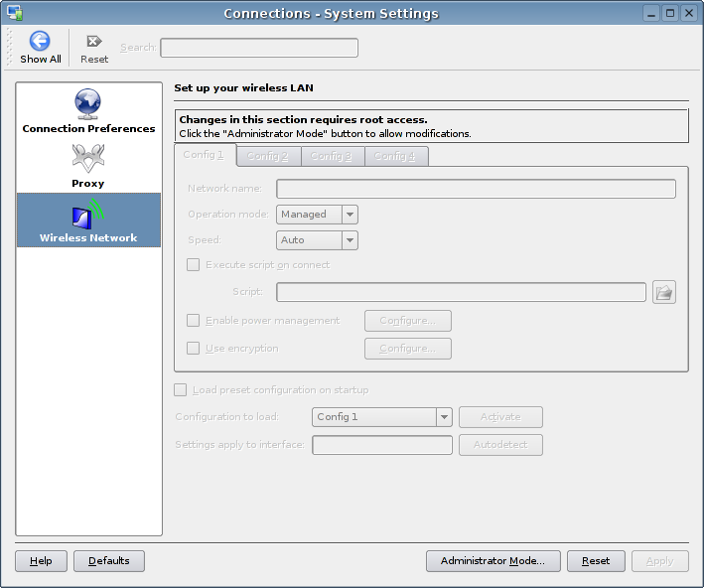The height and width of the screenshot is (588, 704).
Task: Check Load preset configuration on startup
Action: [181, 390]
